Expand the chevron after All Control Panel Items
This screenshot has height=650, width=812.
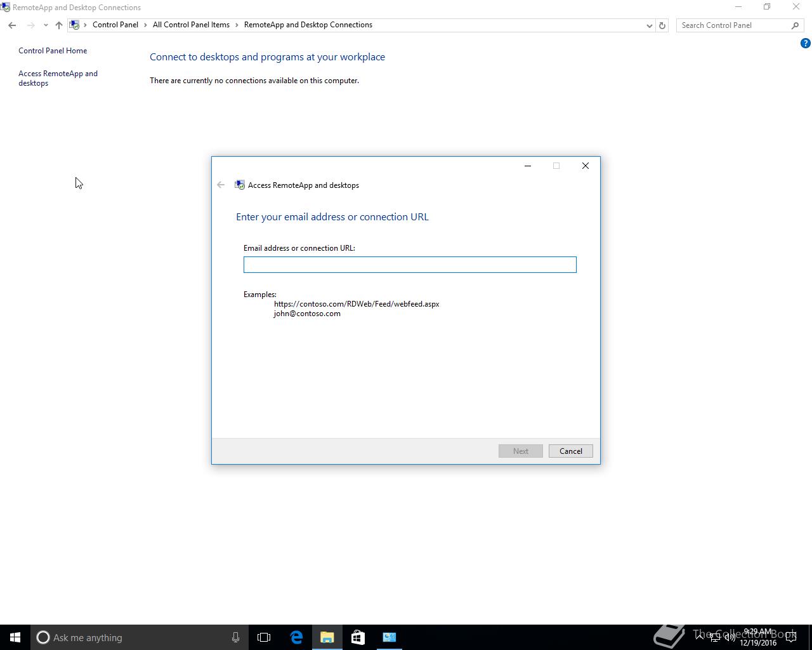pos(237,25)
